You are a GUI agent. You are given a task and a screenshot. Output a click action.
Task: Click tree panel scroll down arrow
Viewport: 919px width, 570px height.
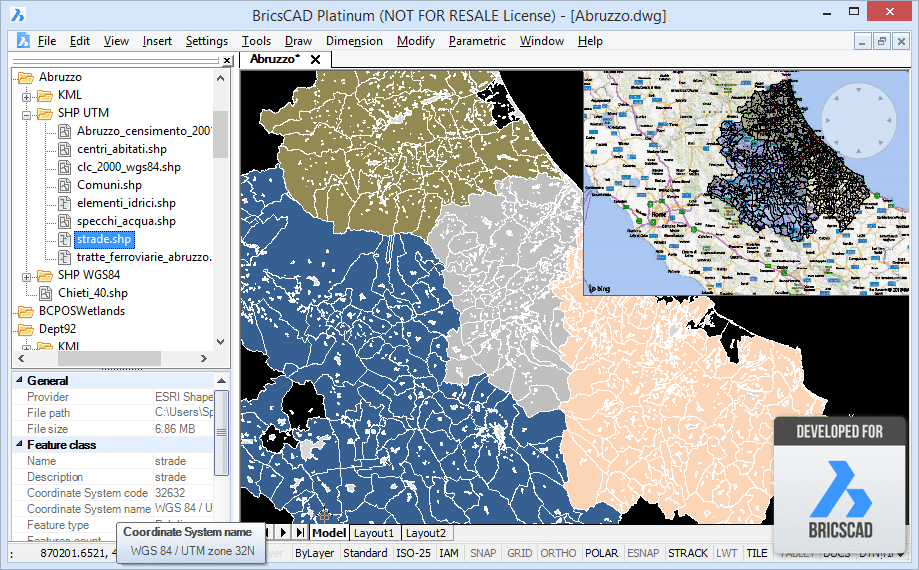220,342
